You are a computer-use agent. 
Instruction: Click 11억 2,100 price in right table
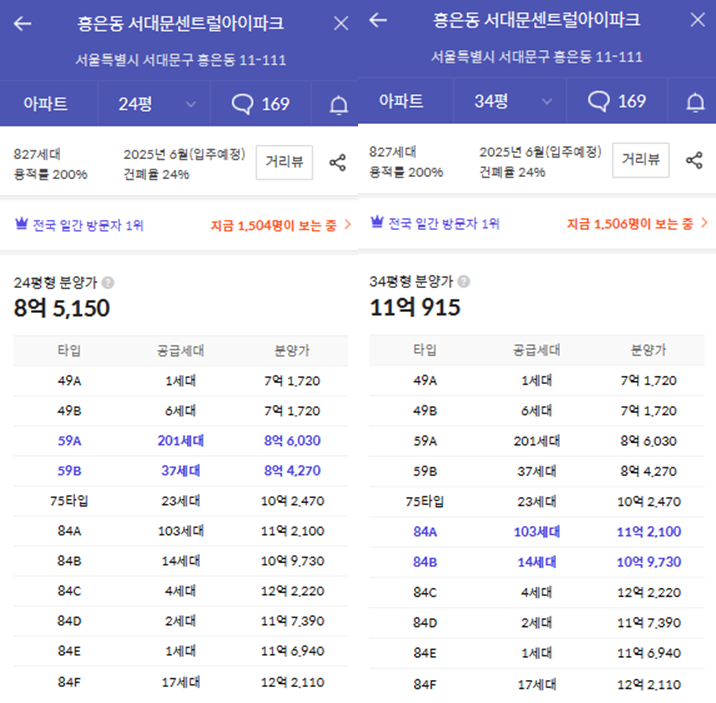point(649,532)
